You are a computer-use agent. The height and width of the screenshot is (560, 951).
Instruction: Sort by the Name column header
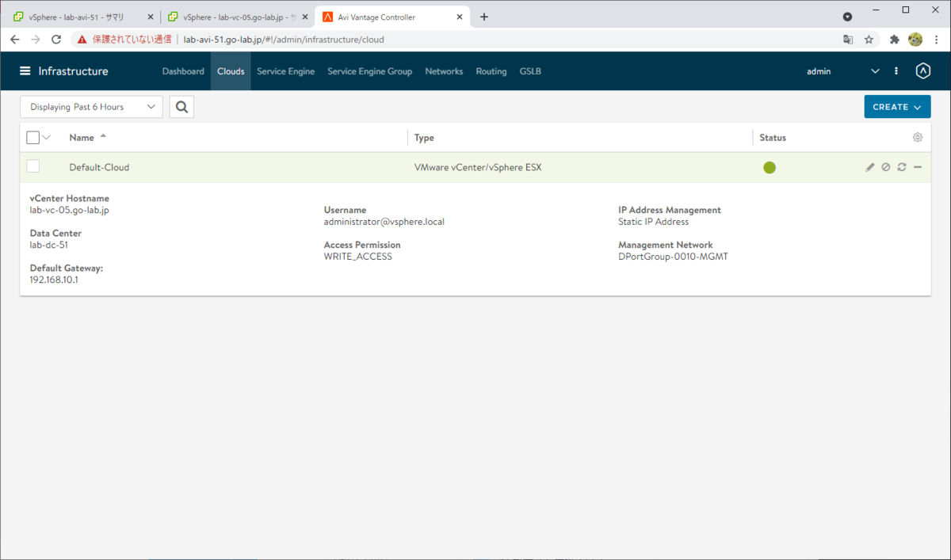point(82,137)
